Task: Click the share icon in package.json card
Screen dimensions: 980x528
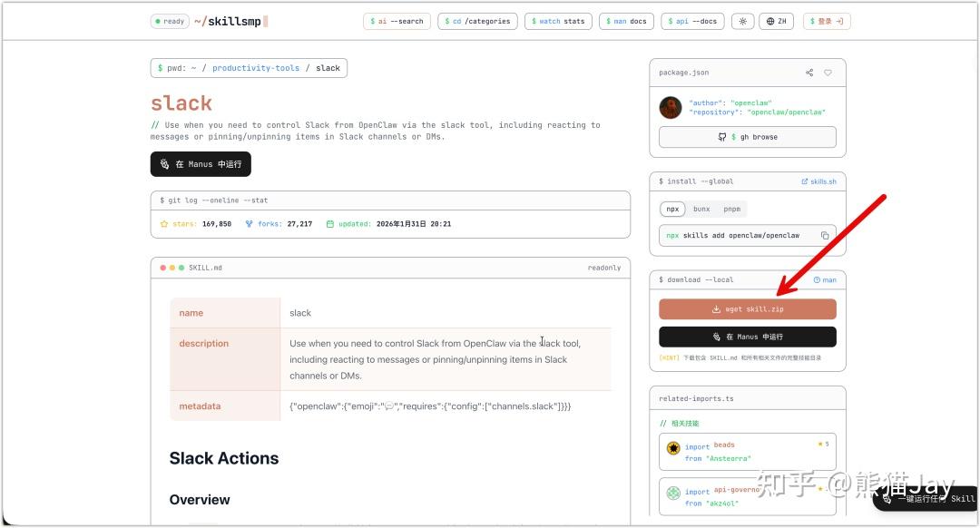Action: click(809, 73)
